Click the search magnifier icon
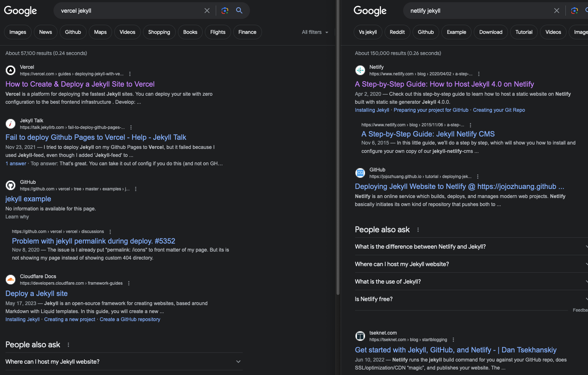 [239, 11]
